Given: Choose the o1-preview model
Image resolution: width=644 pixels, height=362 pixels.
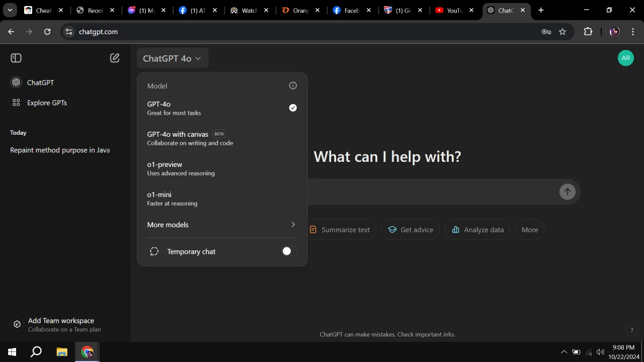Looking at the screenshot, I should pyautogui.click(x=222, y=168).
